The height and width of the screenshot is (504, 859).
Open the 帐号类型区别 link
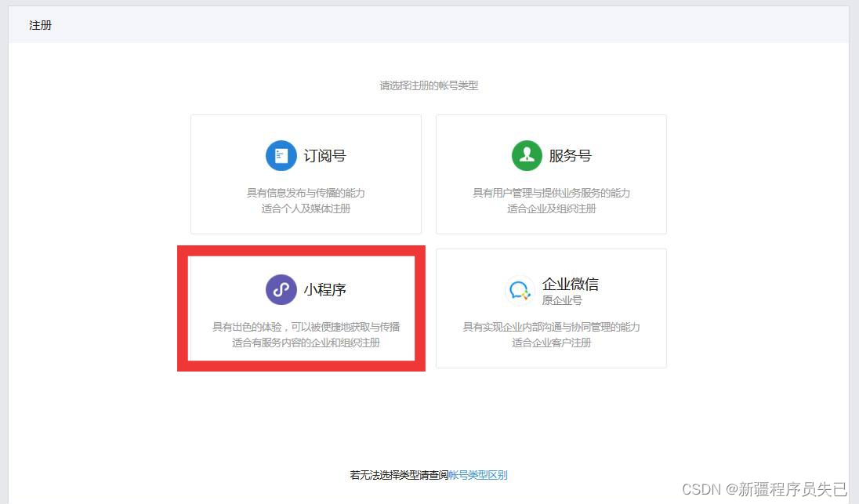[478, 475]
